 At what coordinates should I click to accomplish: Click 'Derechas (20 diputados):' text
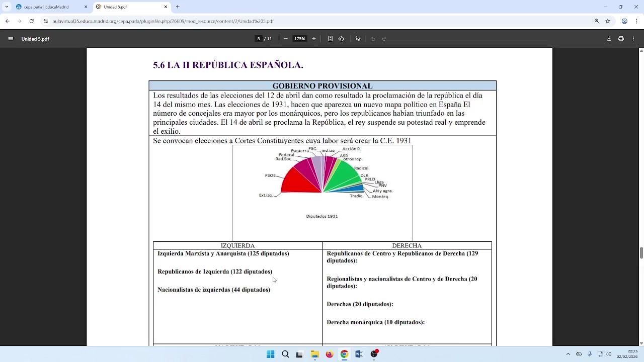tap(360, 304)
